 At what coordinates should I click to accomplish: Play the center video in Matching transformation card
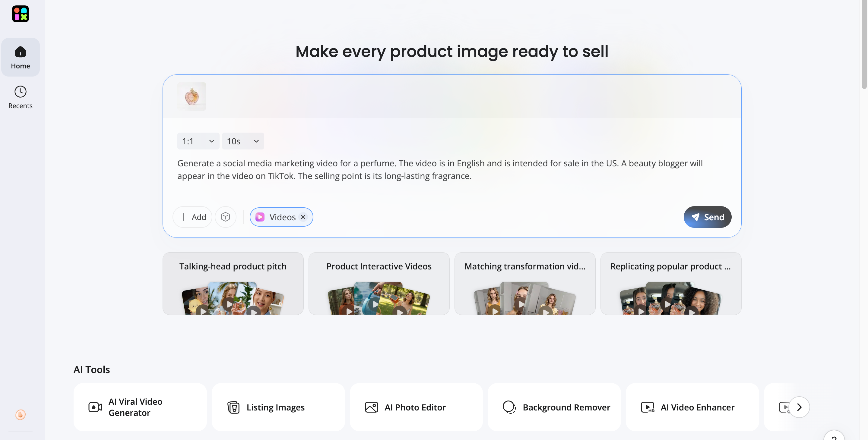point(521,304)
